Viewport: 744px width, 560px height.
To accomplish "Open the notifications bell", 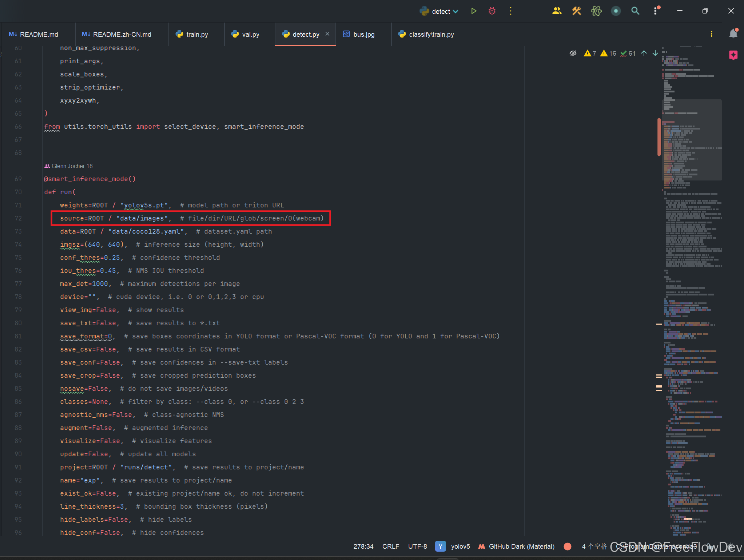I will pos(733,34).
